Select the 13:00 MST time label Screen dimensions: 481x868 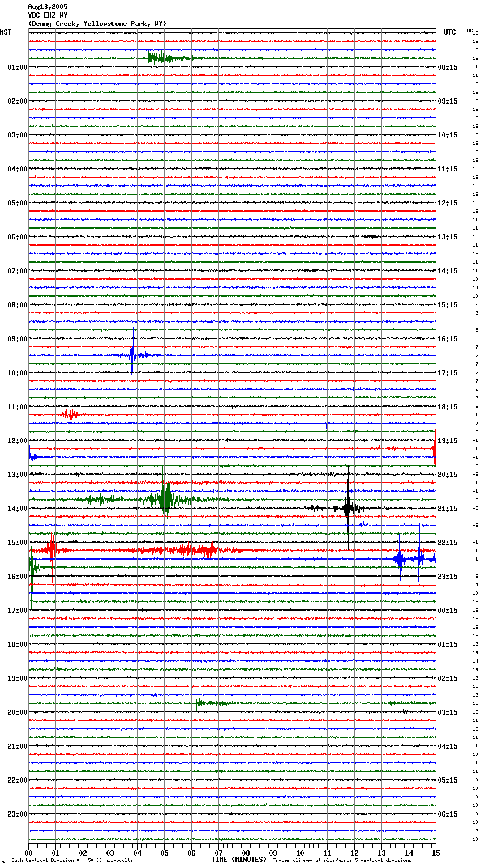click(18, 475)
